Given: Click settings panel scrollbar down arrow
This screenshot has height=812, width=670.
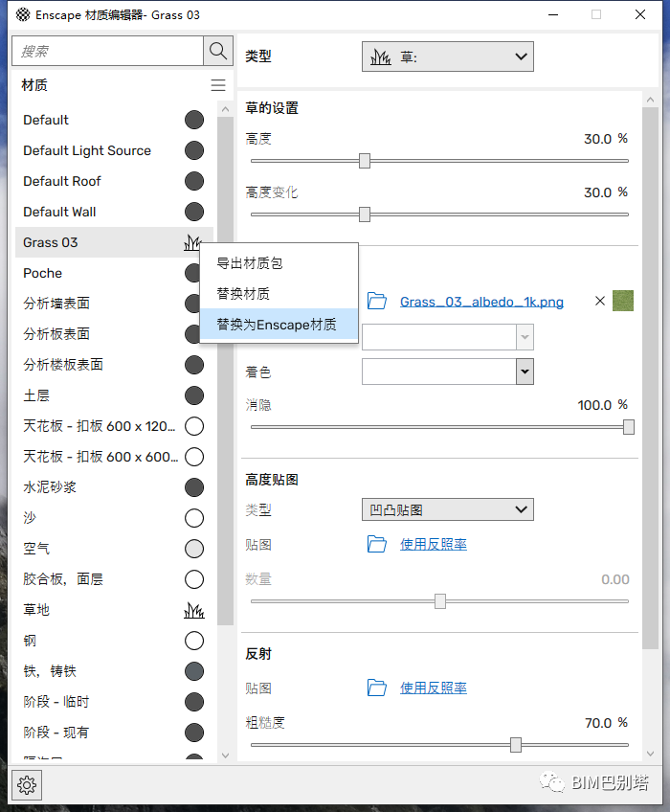Looking at the screenshot, I should point(651,754).
